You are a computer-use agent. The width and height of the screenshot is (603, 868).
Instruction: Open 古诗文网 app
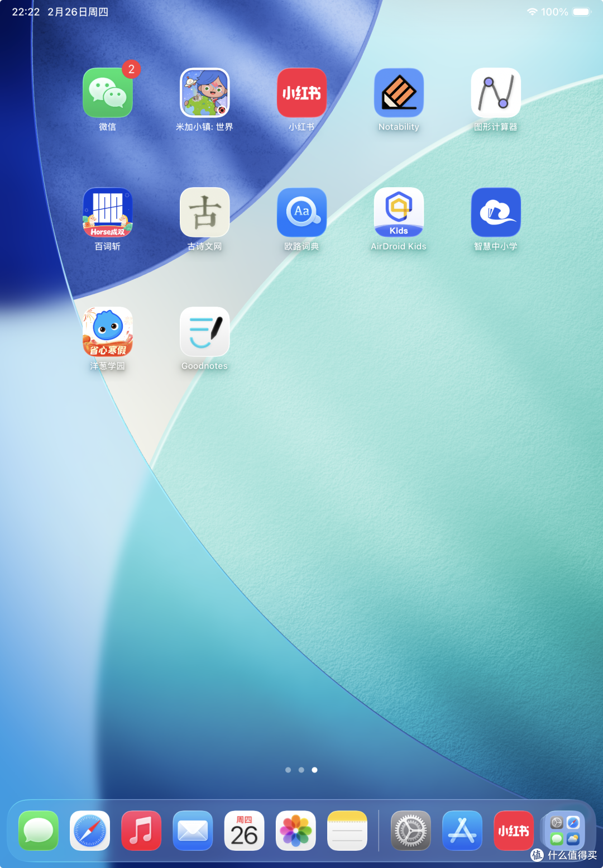coord(205,212)
